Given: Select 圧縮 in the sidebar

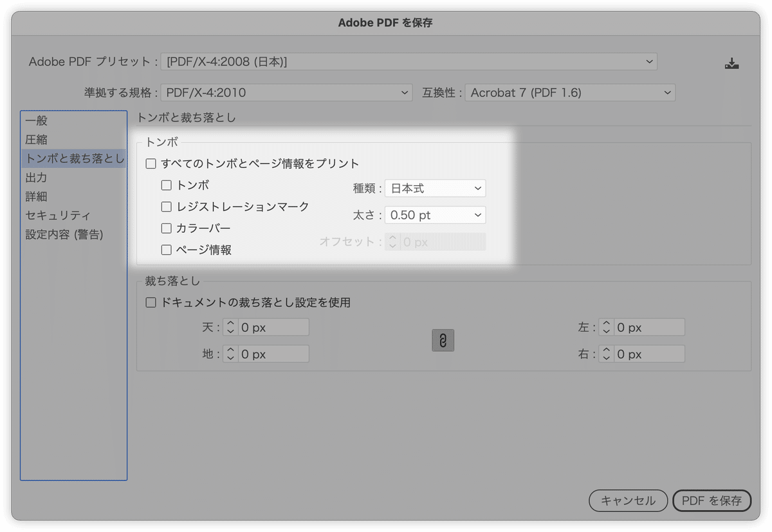Looking at the screenshot, I should coord(73,140).
